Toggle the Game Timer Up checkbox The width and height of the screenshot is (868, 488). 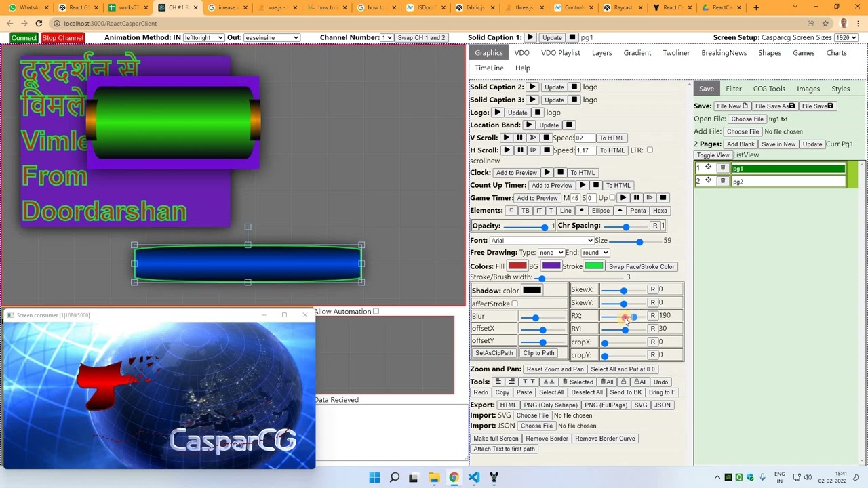(x=612, y=197)
